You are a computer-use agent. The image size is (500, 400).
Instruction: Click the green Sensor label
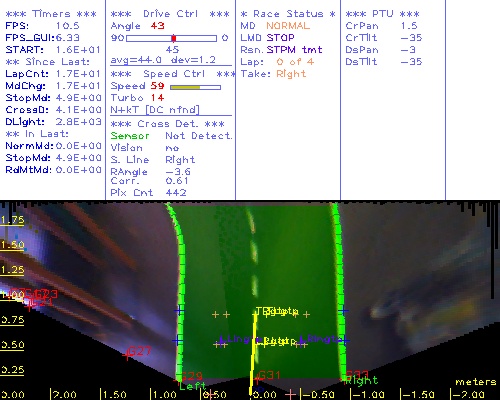click(x=130, y=136)
